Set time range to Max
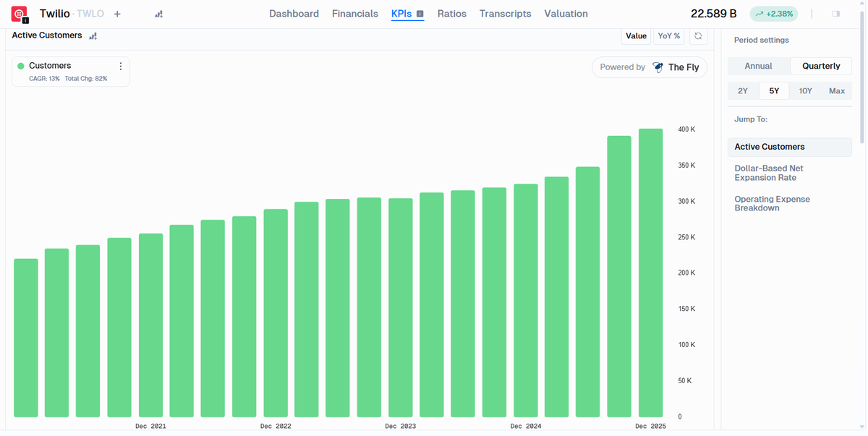This screenshot has height=436, width=868. coord(837,91)
